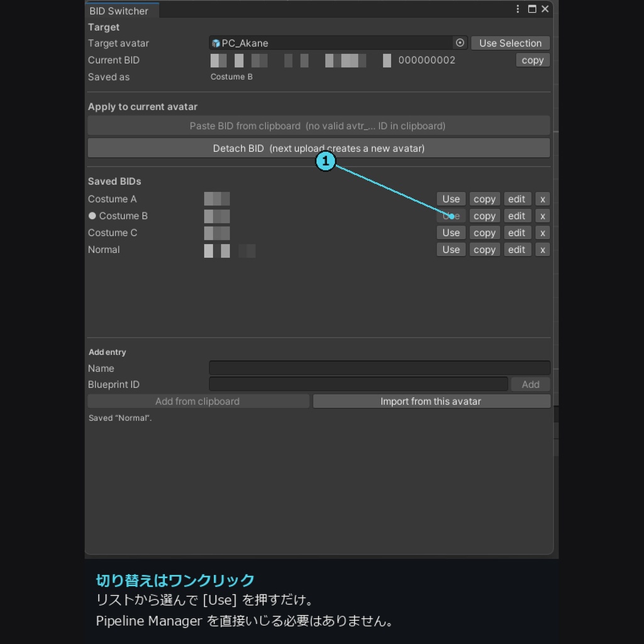Image resolution: width=644 pixels, height=644 pixels.
Task: Edit the Costume B entry
Action: pyautogui.click(x=517, y=216)
